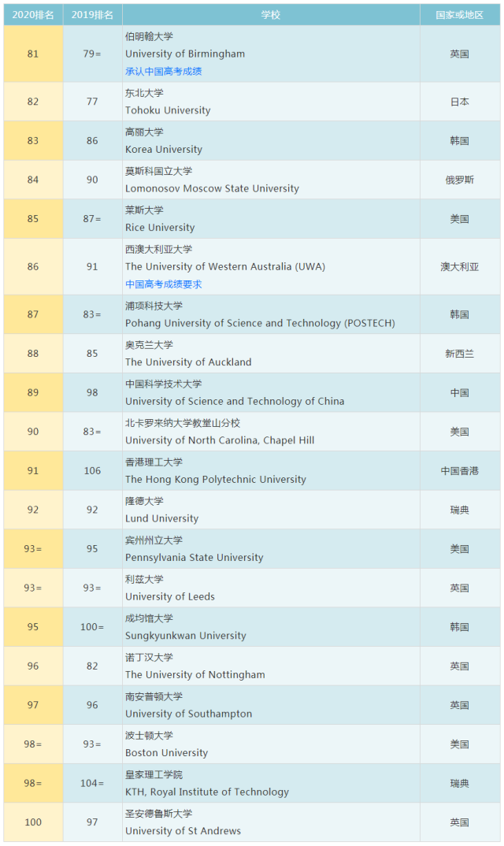Image resolution: width=504 pixels, height=846 pixels.
Task: Click the 学校 column header
Action: pyautogui.click(x=271, y=15)
